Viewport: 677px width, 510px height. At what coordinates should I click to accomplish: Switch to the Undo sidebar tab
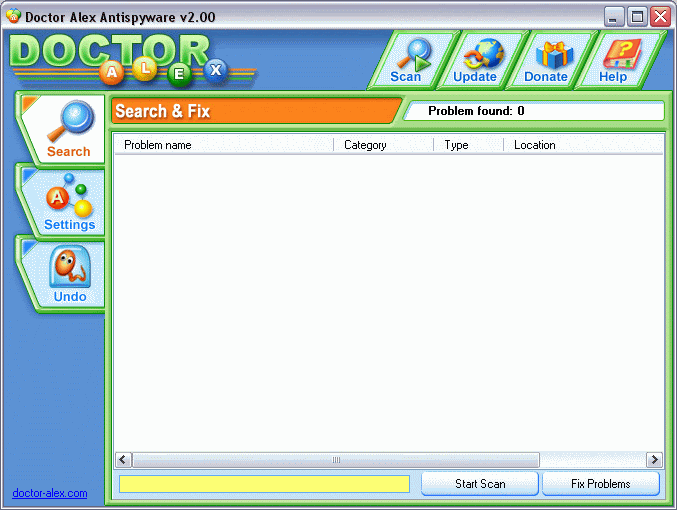click(69, 273)
